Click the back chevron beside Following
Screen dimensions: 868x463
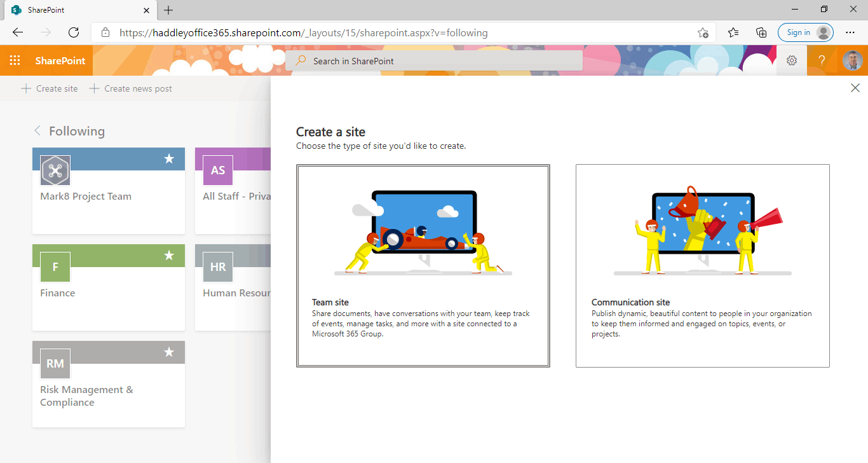tap(37, 131)
